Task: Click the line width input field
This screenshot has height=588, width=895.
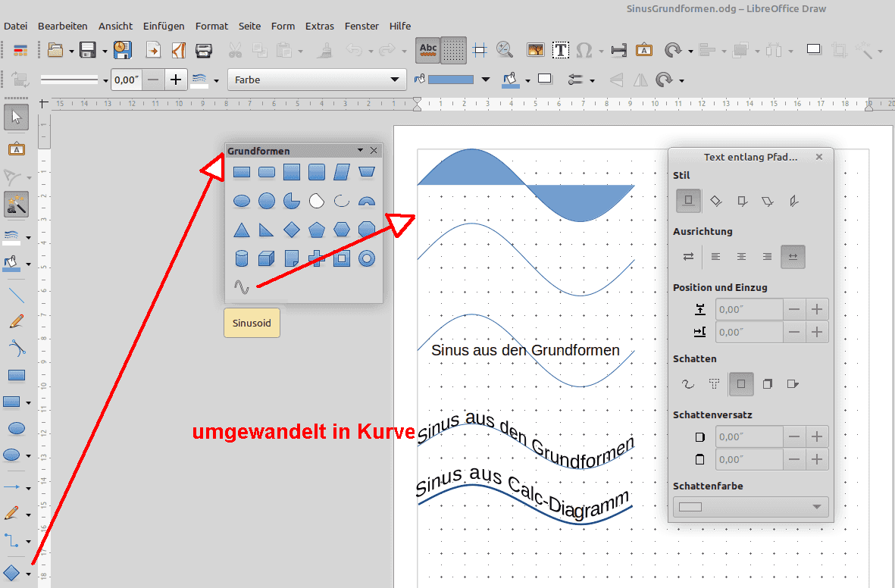Action: coord(126,80)
